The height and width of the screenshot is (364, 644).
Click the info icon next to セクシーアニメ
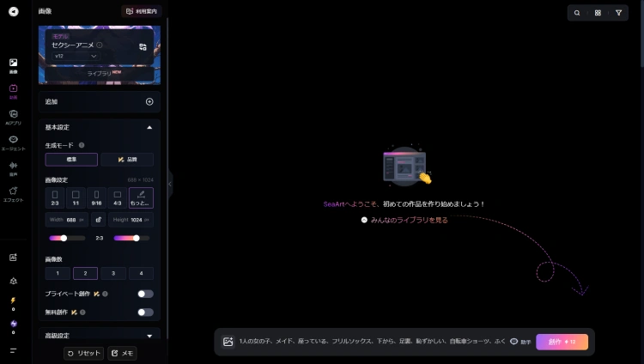click(x=100, y=45)
